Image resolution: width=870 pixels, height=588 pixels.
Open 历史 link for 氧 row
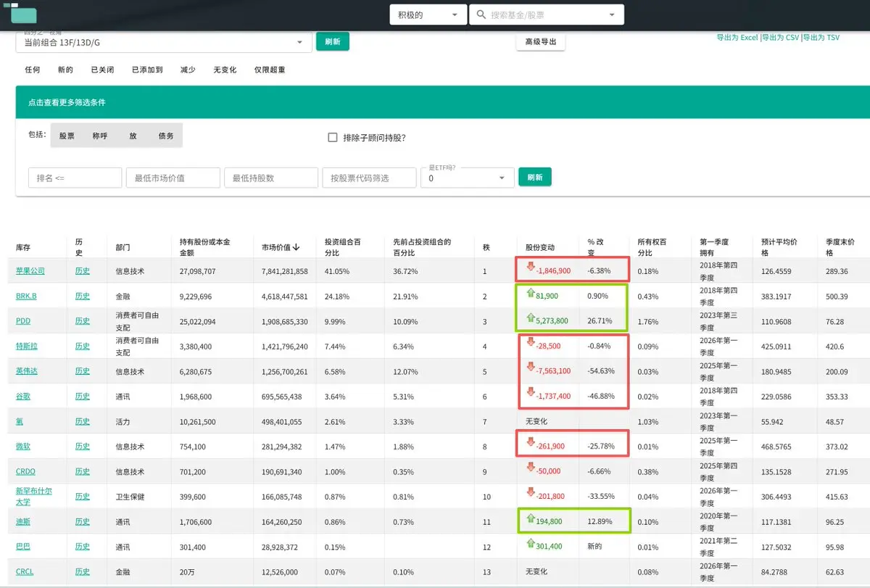point(83,421)
